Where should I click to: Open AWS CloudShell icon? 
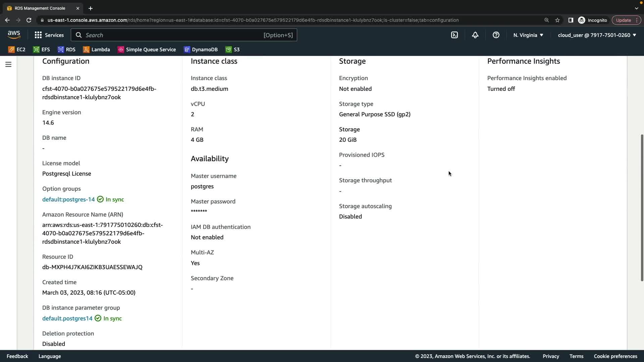click(454, 35)
